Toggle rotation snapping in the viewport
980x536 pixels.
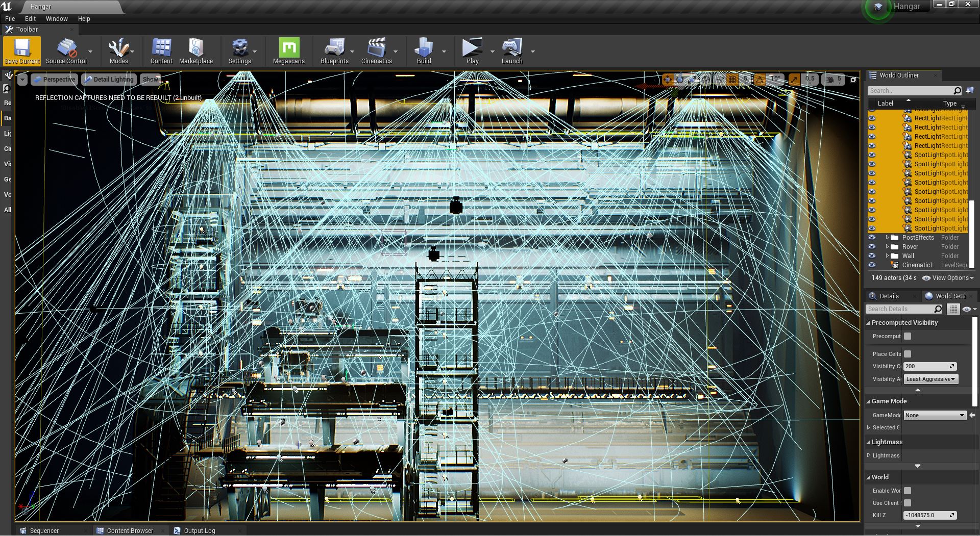[x=759, y=79]
